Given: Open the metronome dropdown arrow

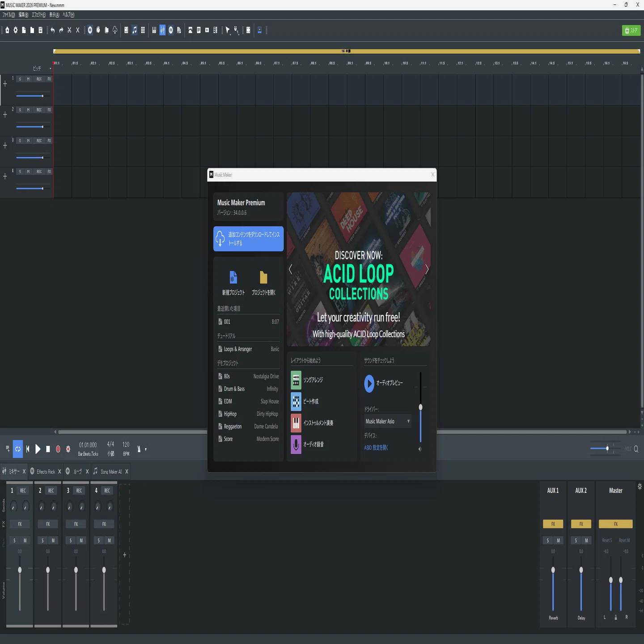Looking at the screenshot, I should [145, 449].
